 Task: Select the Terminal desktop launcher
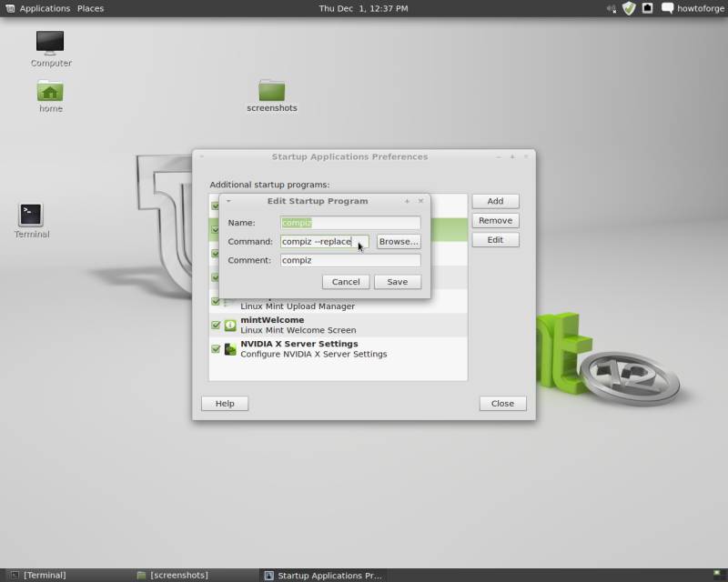click(31, 221)
